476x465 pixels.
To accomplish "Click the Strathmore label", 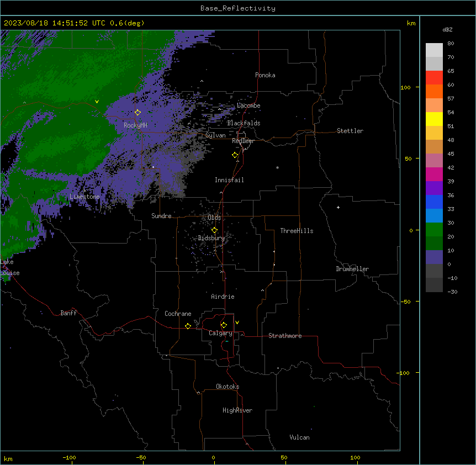I will point(285,336).
